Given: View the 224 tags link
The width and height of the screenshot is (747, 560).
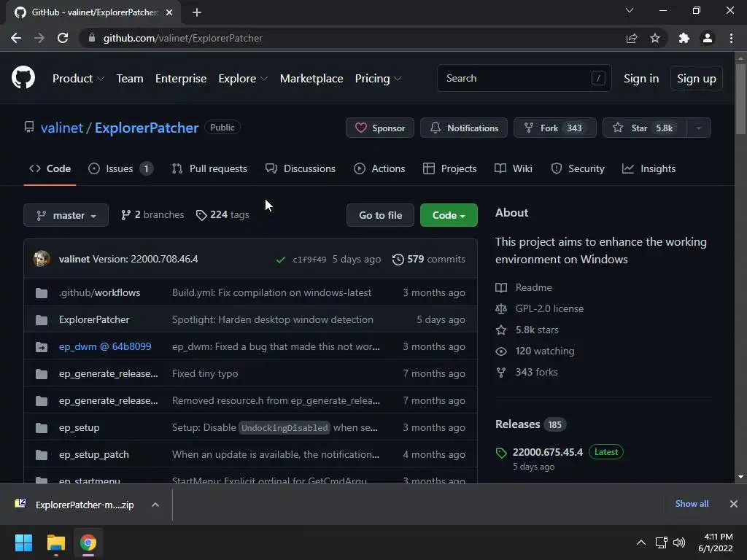Looking at the screenshot, I should click(x=222, y=215).
